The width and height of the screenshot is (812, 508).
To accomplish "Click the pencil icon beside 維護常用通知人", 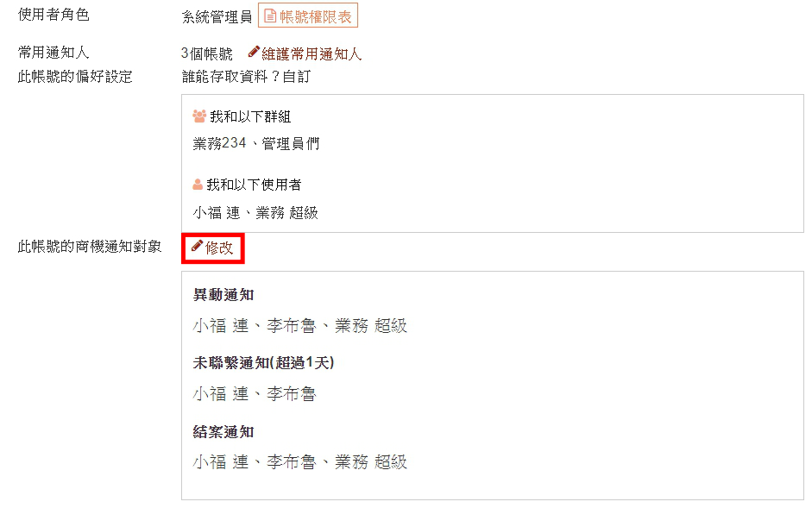I will click(x=254, y=52).
